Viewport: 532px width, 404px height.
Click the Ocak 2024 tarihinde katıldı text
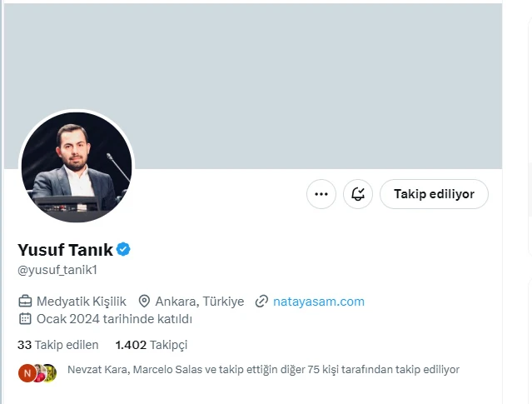point(114,319)
